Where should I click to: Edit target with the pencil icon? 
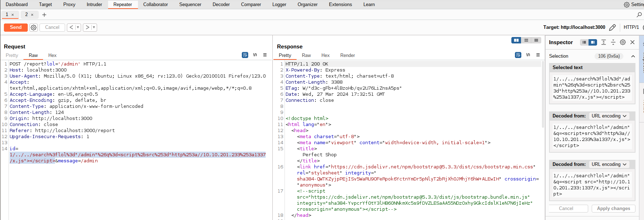pos(612,27)
